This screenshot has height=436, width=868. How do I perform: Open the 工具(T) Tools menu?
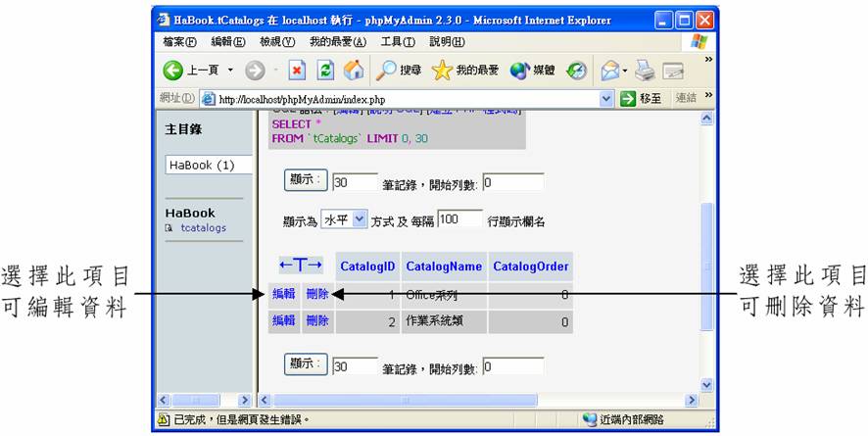tap(398, 41)
